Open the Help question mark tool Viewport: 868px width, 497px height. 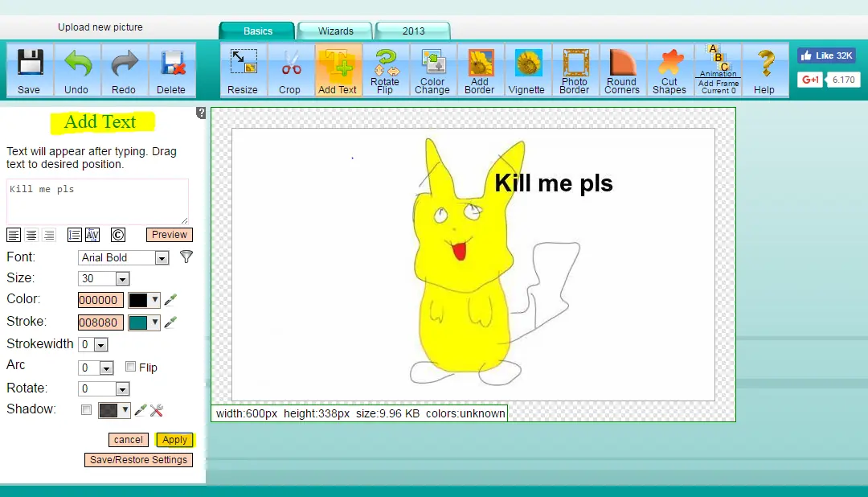(x=765, y=70)
